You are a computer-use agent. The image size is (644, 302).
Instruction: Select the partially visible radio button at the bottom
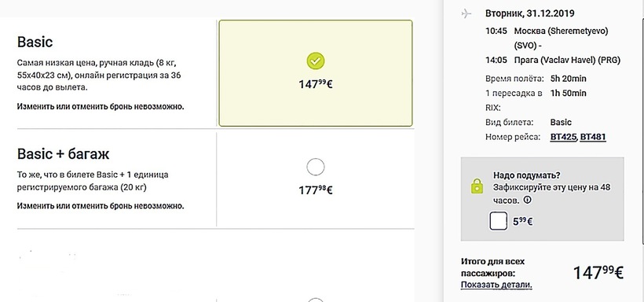[x=316, y=300]
